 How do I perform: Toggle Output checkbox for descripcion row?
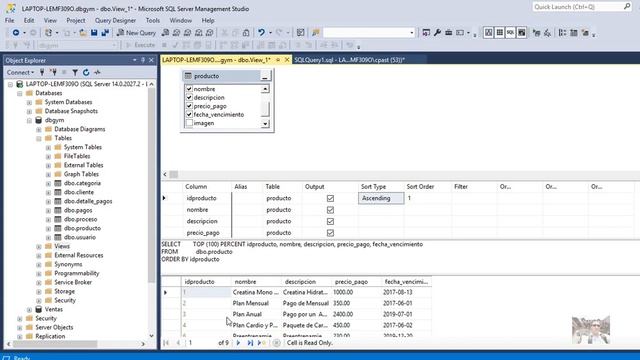(330, 221)
